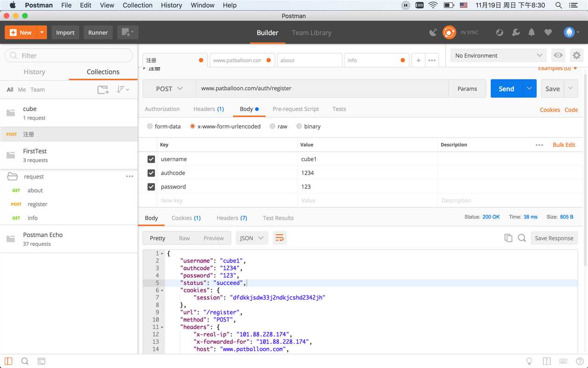The width and height of the screenshot is (588, 368).
Task: Open the Spotlight search icon in menu bar
Action: click(559, 5)
